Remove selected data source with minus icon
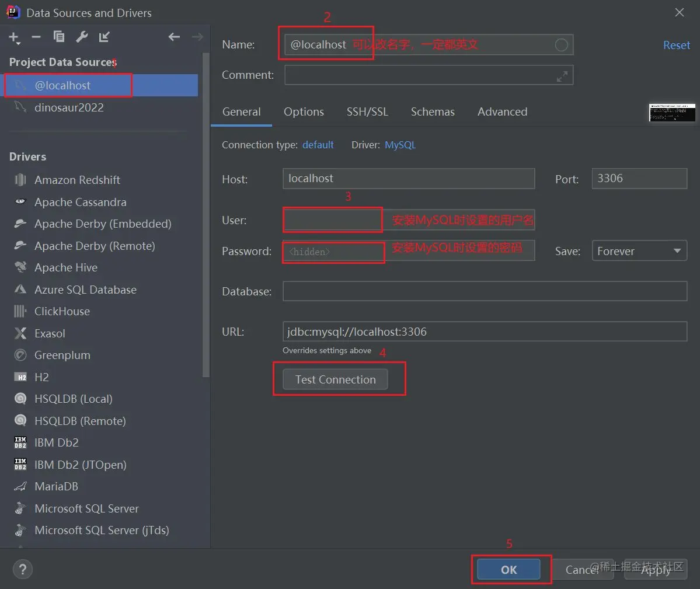This screenshot has width=700, height=589. [x=36, y=37]
